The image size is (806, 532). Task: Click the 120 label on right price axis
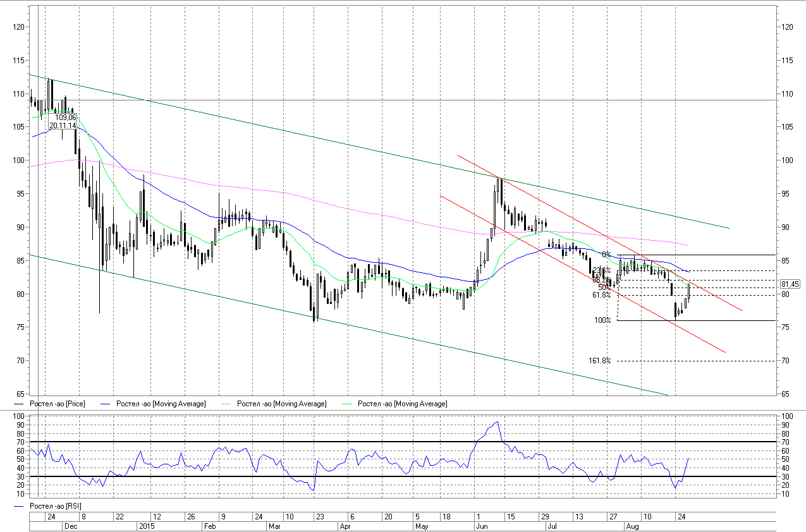pyautogui.click(x=787, y=27)
